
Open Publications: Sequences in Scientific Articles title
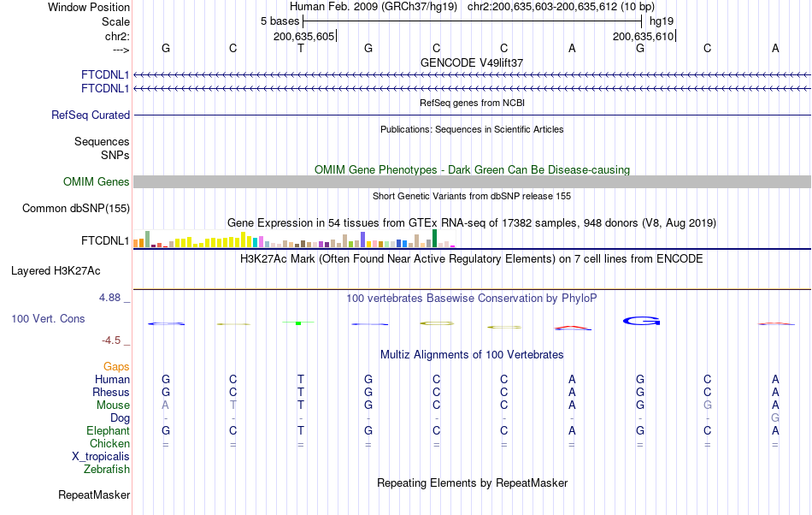pyautogui.click(x=472, y=129)
